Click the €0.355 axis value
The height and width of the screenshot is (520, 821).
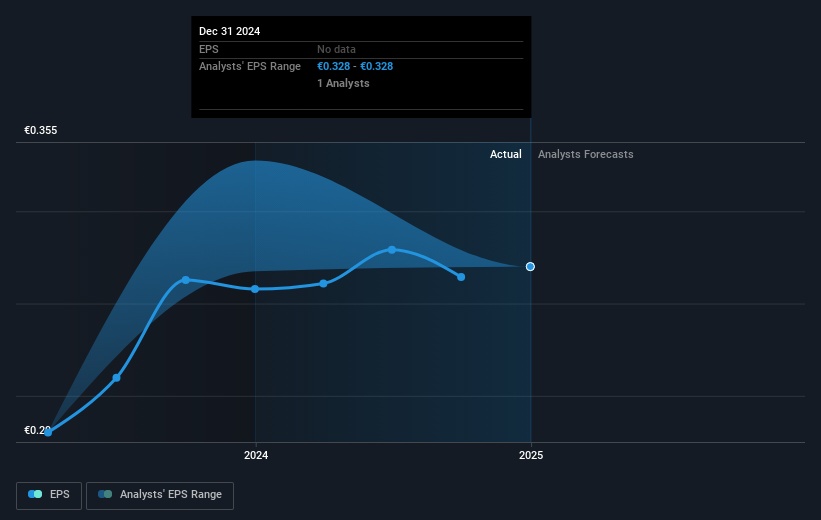[x=41, y=130]
